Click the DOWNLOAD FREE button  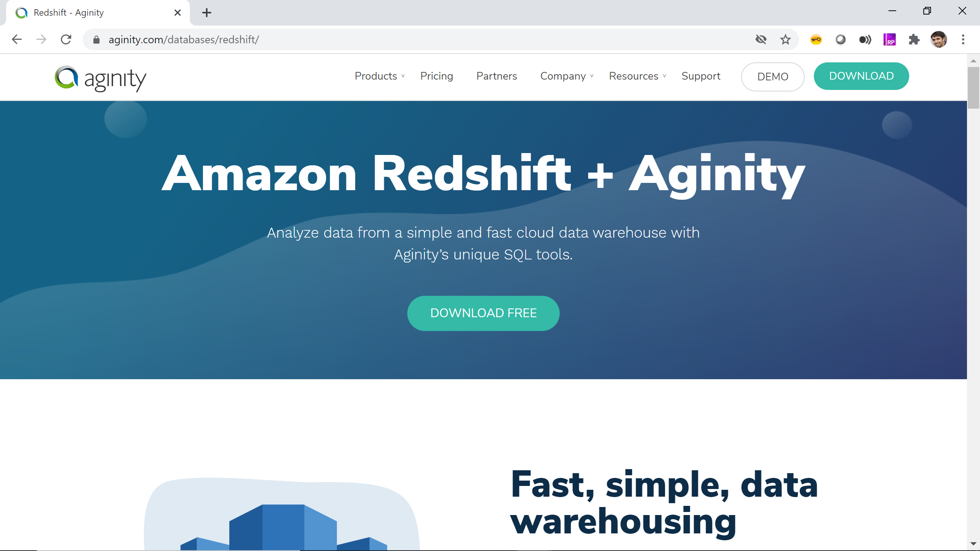[x=483, y=313]
